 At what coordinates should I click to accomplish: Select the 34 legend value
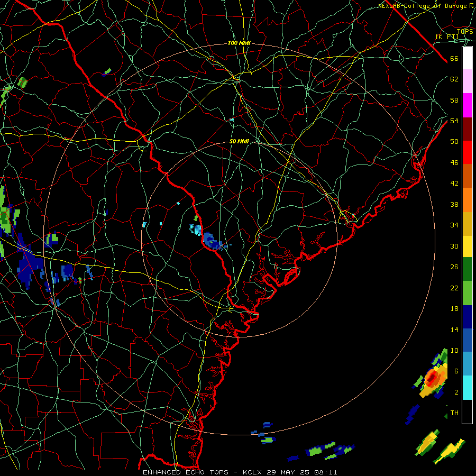tap(454, 225)
